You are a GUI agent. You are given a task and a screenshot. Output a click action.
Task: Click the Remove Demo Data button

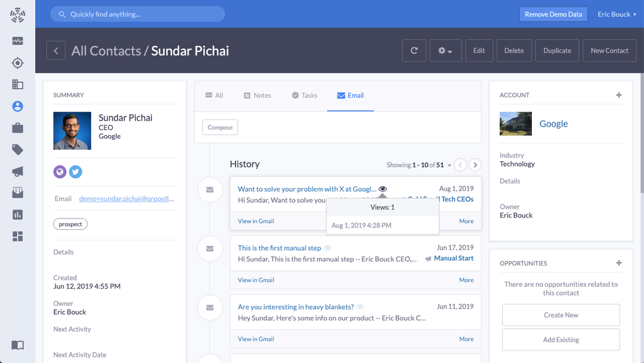click(553, 14)
